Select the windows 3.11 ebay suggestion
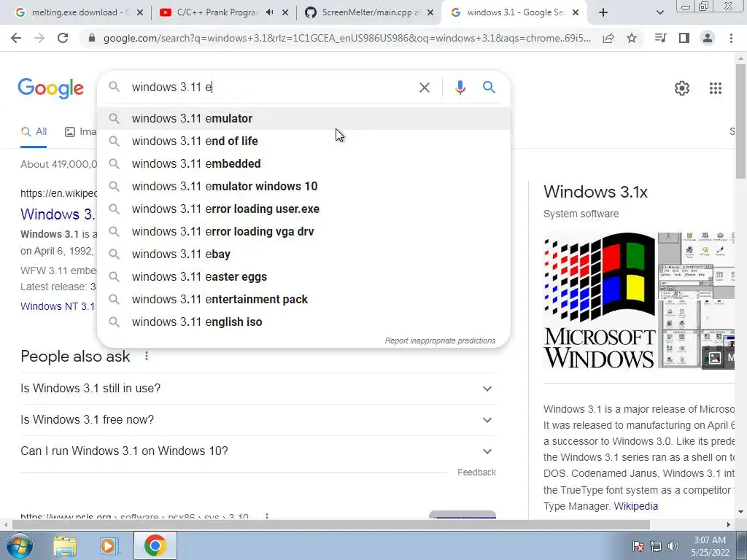 coord(303,254)
